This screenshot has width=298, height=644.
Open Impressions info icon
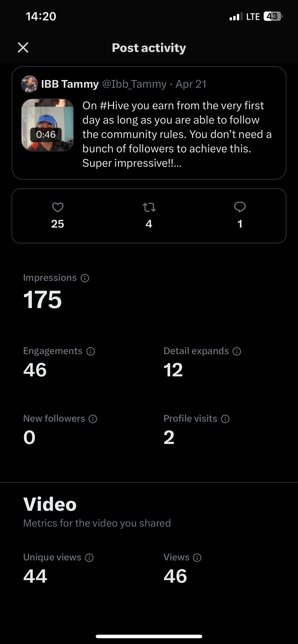click(85, 278)
